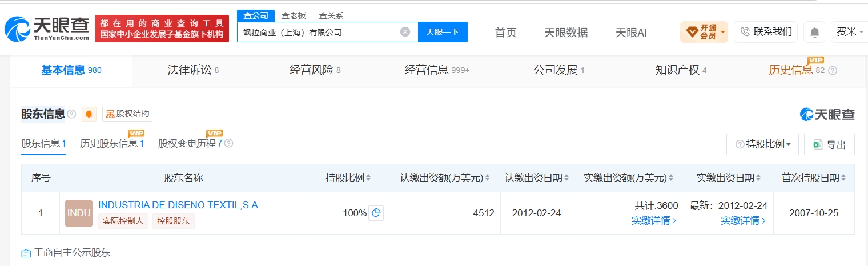Switch to 查老板 search mode
The height and width of the screenshot is (266, 868).
point(293,15)
